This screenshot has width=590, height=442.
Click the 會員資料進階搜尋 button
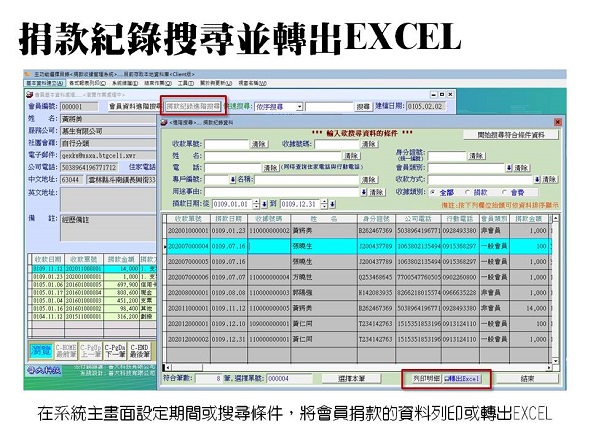(x=134, y=106)
